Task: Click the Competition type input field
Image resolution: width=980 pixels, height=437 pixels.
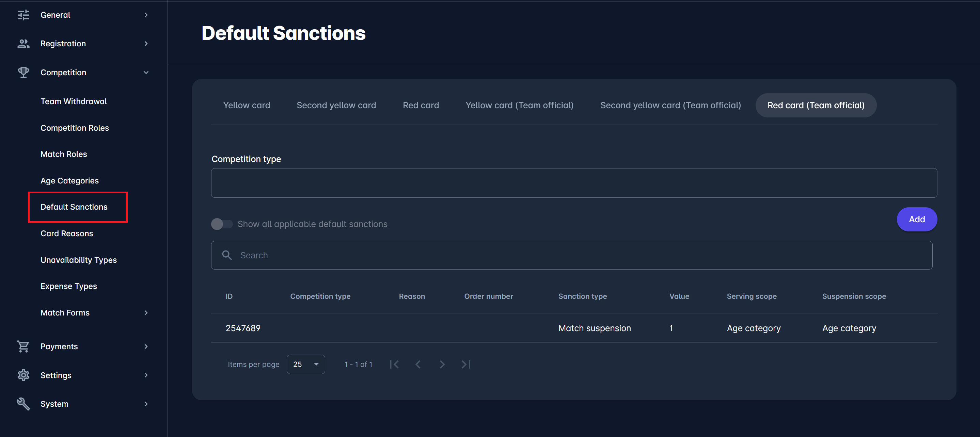Action: pyautogui.click(x=574, y=183)
